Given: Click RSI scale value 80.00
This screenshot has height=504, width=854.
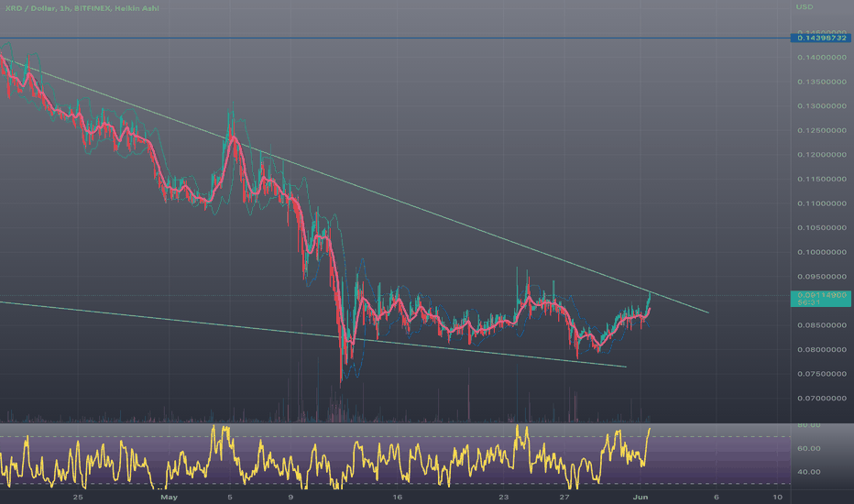Looking at the screenshot, I should coord(809,425).
